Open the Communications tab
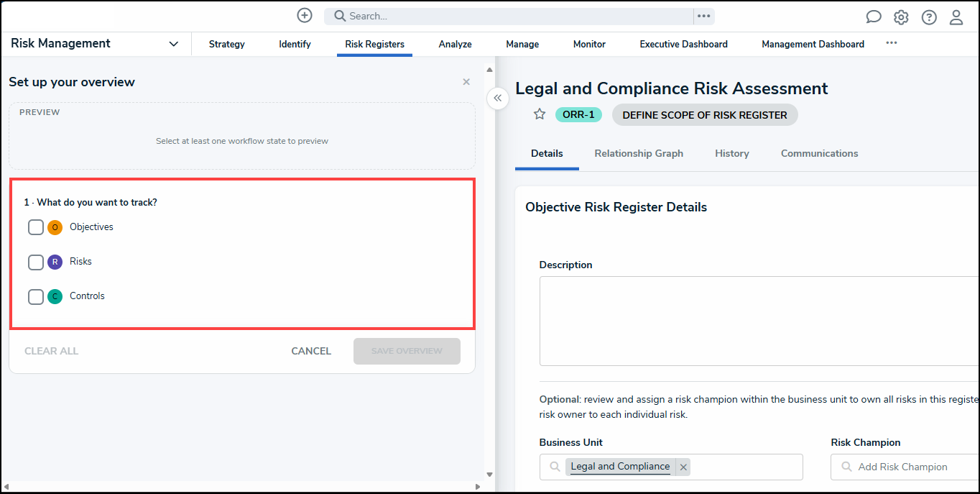980x494 pixels. click(x=820, y=153)
